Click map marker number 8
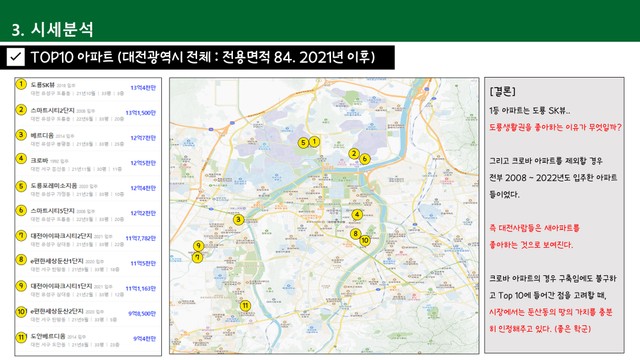The image size is (640, 360). pos(356,234)
